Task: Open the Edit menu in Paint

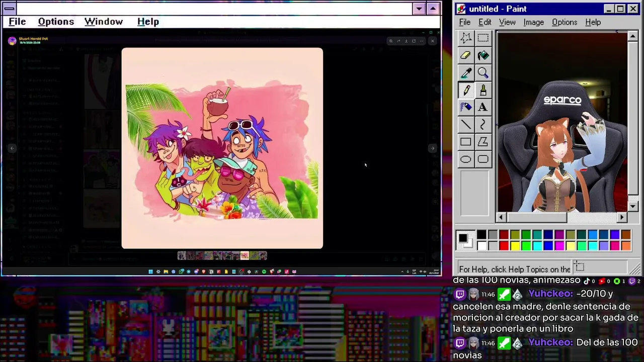Action: coord(485,22)
